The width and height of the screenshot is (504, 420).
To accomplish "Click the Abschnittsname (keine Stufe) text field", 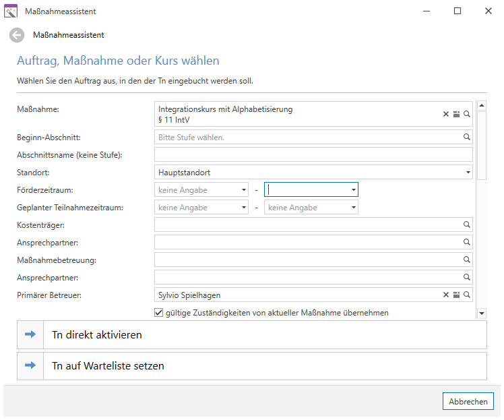I will coord(313,154).
